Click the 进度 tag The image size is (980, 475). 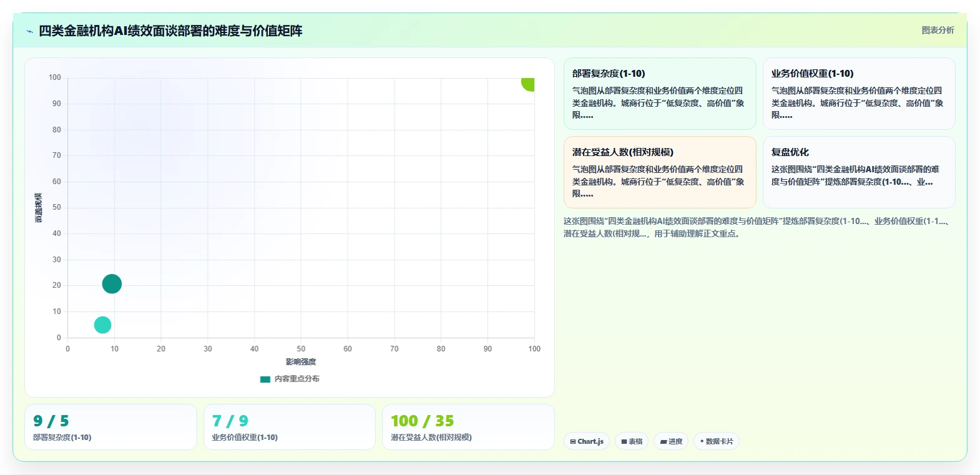671,441
